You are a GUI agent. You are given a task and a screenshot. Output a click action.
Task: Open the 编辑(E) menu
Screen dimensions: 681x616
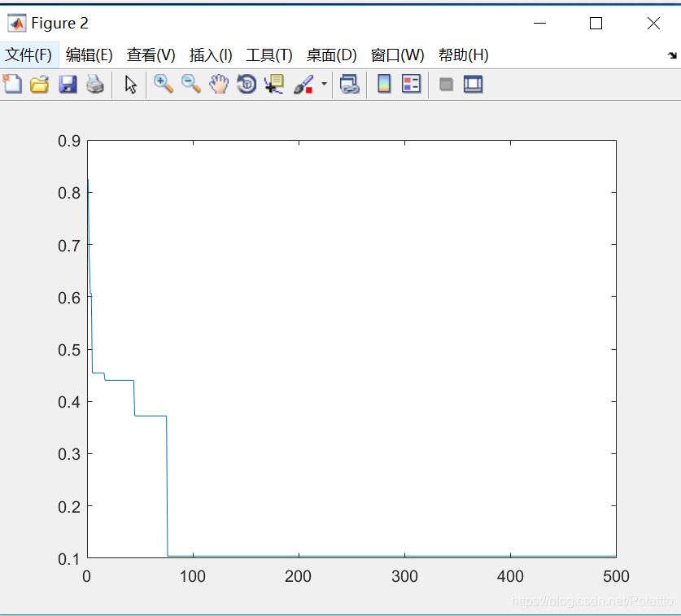pos(89,55)
